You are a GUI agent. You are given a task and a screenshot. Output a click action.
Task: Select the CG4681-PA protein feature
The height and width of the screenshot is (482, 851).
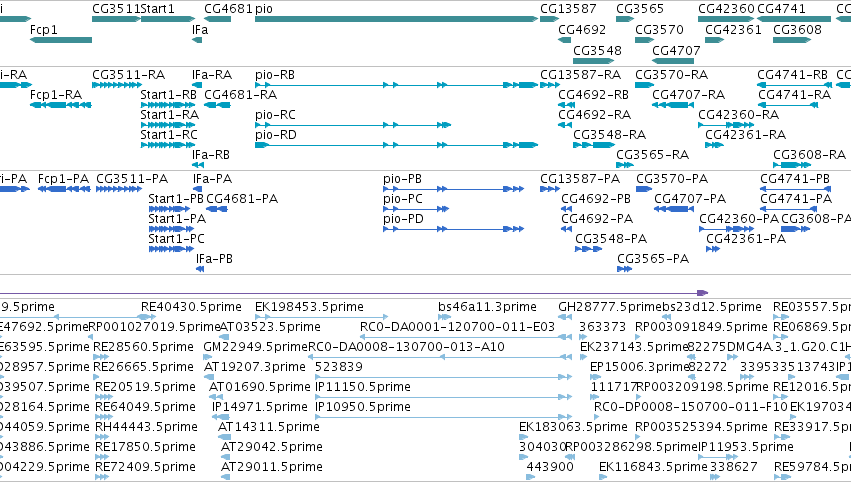(217, 209)
